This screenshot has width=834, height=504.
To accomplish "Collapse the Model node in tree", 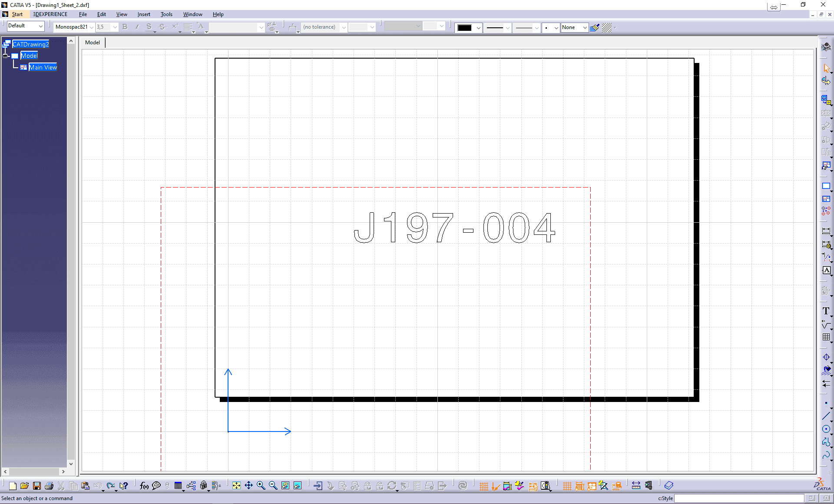I will pos(6,56).
